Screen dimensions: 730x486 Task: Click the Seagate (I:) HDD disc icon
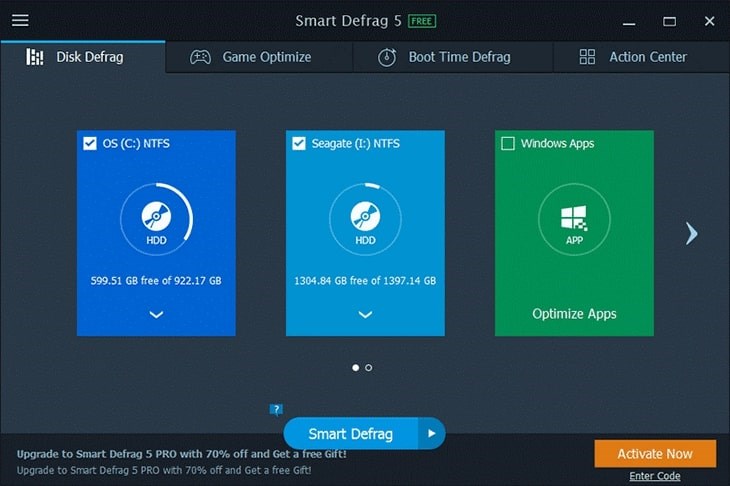(365, 217)
